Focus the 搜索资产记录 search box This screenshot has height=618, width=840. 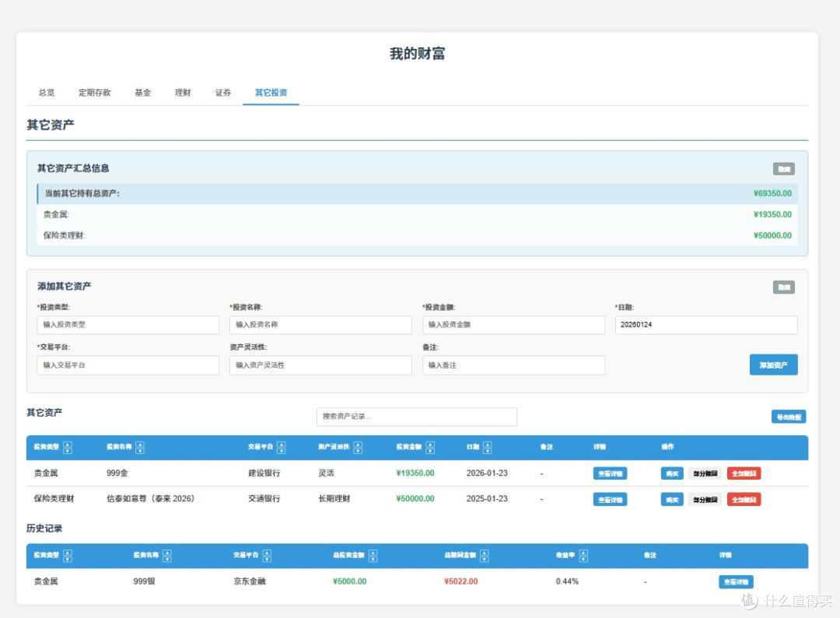[417, 417]
